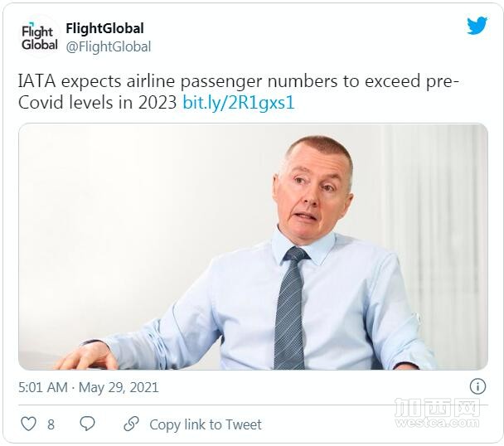Click the like count number 8
Image resolution: width=504 pixels, height=446 pixels.
click(x=51, y=424)
